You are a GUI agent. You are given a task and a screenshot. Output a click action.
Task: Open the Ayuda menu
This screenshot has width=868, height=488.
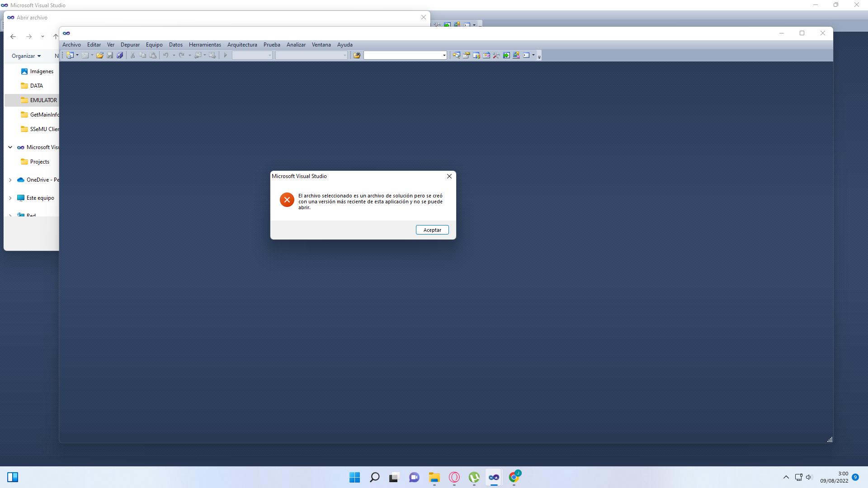pyautogui.click(x=345, y=45)
